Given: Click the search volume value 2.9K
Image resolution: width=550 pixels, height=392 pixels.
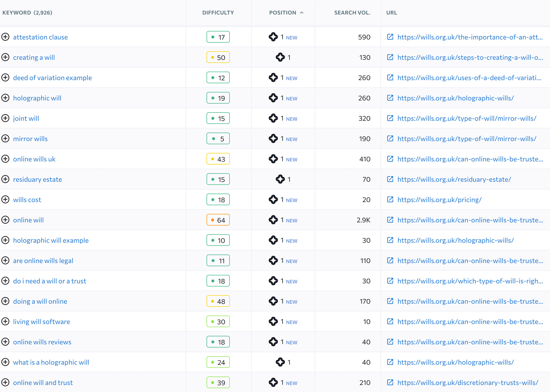Looking at the screenshot, I should (363, 220).
